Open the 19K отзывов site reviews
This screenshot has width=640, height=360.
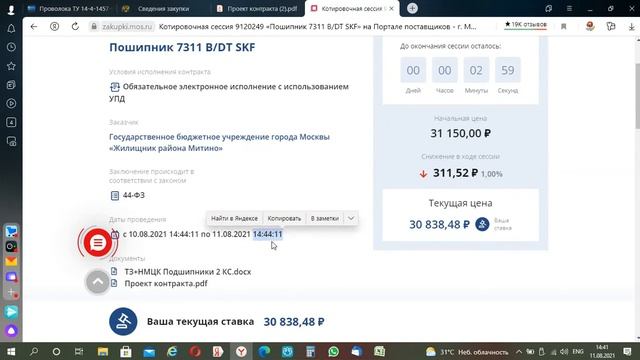pos(526,25)
